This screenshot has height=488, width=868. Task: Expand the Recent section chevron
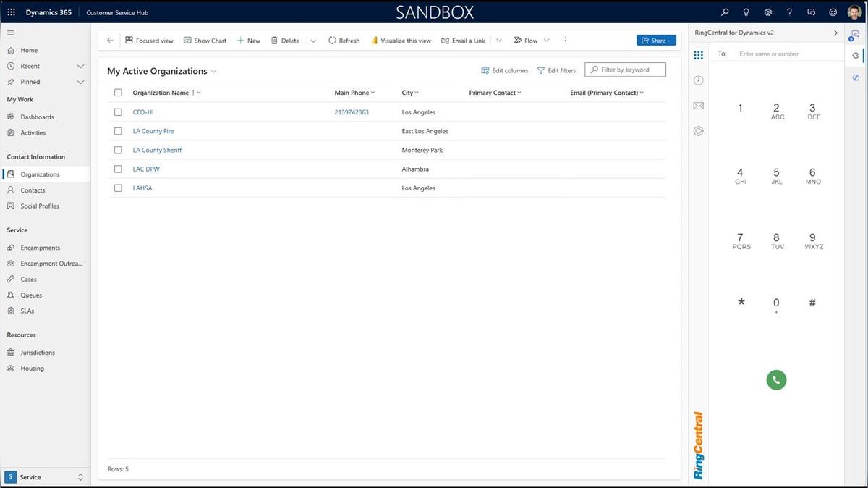pos(80,66)
